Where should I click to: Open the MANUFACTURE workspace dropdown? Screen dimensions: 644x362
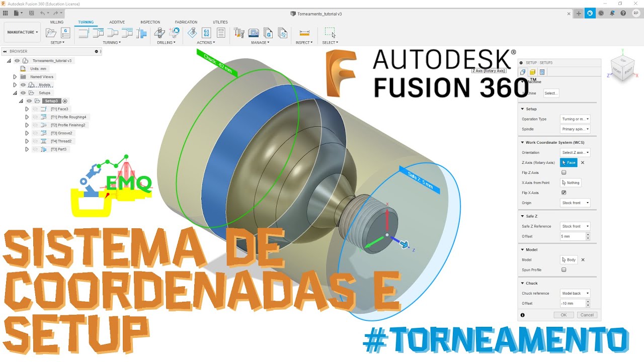pyautogui.click(x=22, y=32)
